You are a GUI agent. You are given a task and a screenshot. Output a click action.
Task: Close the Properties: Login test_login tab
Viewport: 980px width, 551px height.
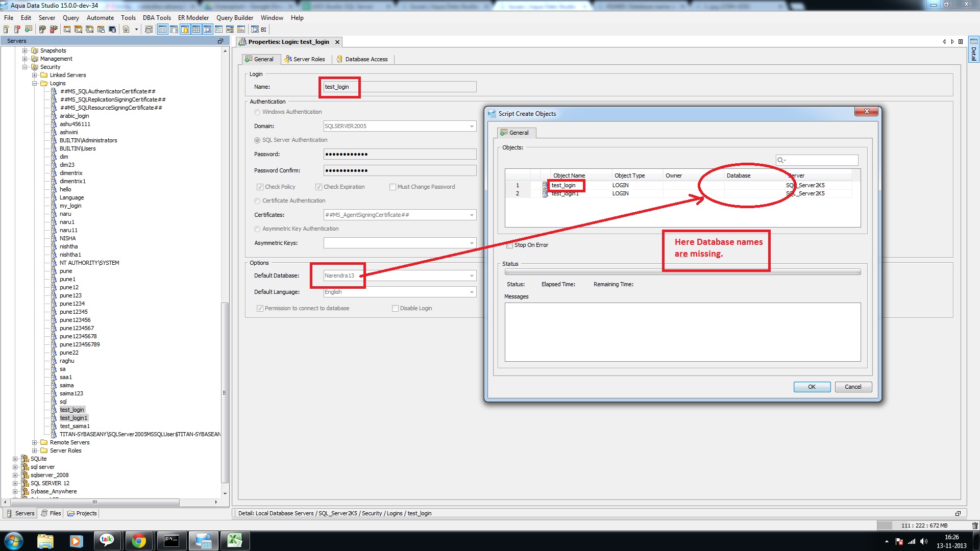[337, 42]
